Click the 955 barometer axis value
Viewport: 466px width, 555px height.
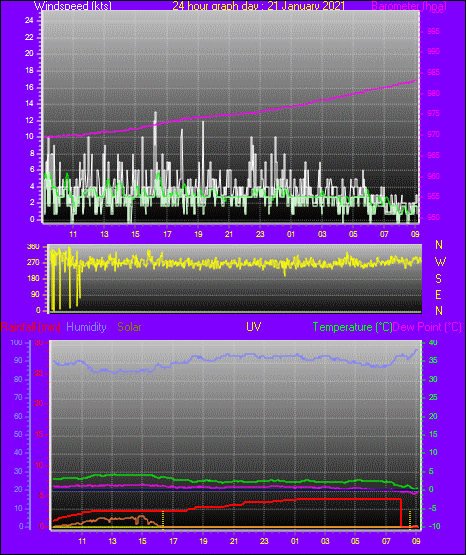coord(433,196)
